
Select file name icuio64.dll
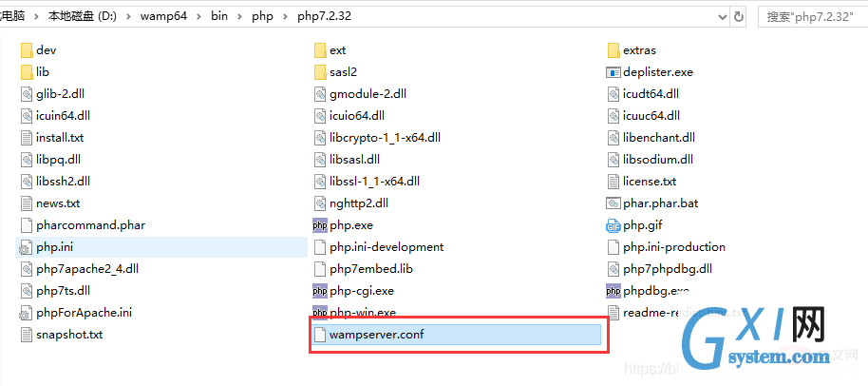pyautogui.click(x=357, y=116)
